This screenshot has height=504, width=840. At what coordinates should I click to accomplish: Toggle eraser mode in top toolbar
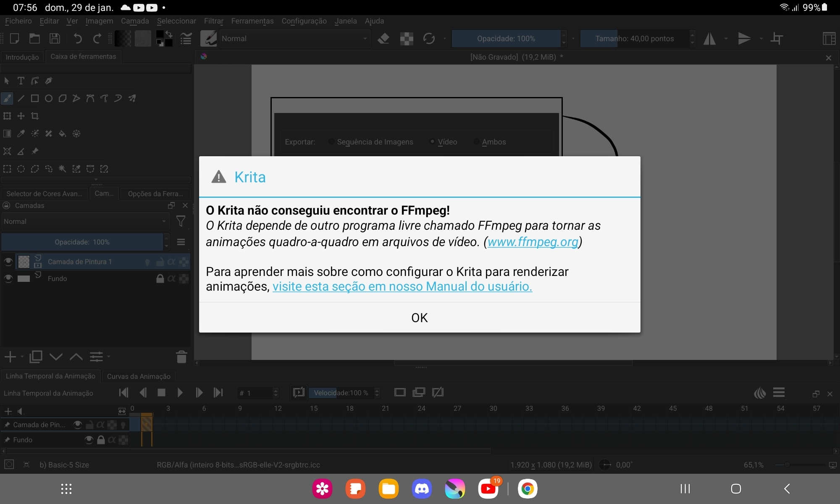(x=383, y=39)
